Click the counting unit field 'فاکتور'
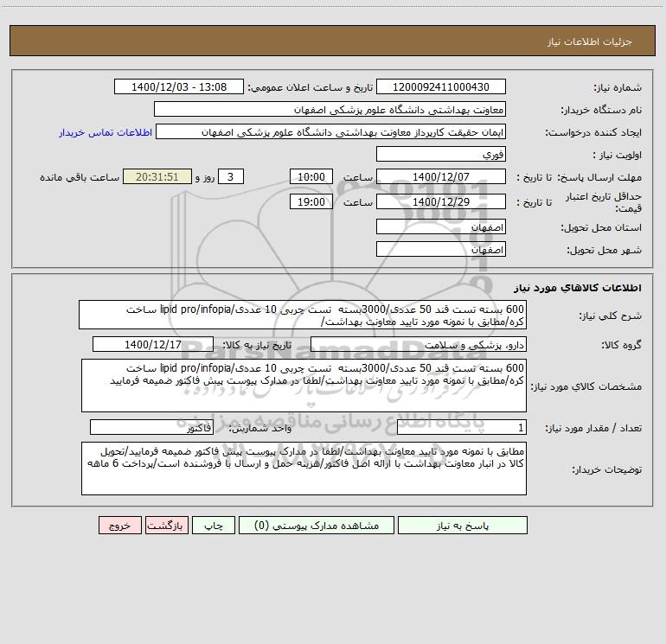The image size is (666, 644). 151,427
